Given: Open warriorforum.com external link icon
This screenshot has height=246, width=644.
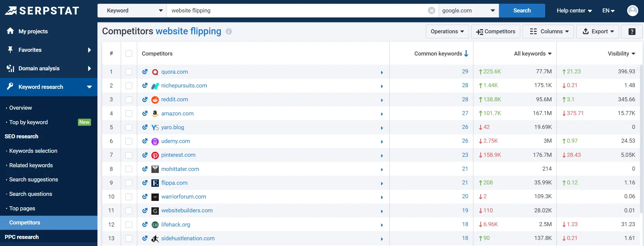Looking at the screenshot, I should click(145, 197).
